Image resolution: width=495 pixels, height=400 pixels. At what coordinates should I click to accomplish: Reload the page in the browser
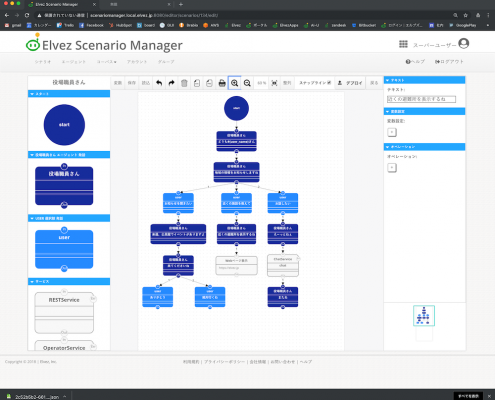pyautogui.click(x=27, y=15)
